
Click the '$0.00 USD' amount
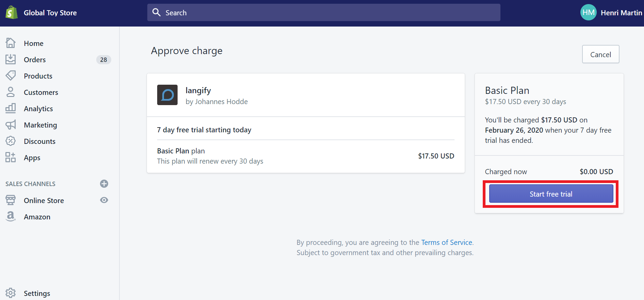596,172
